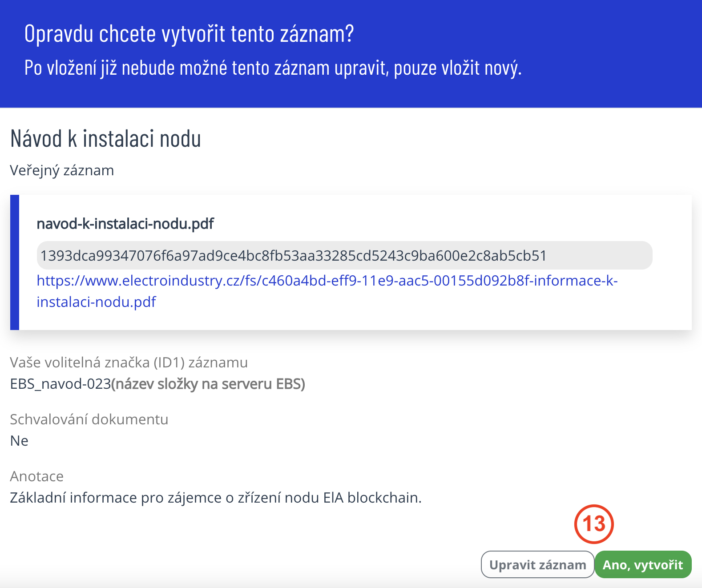
Task: Click the "(název složky na serveru EBS)" note
Action: pyautogui.click(x=208, y=384)
